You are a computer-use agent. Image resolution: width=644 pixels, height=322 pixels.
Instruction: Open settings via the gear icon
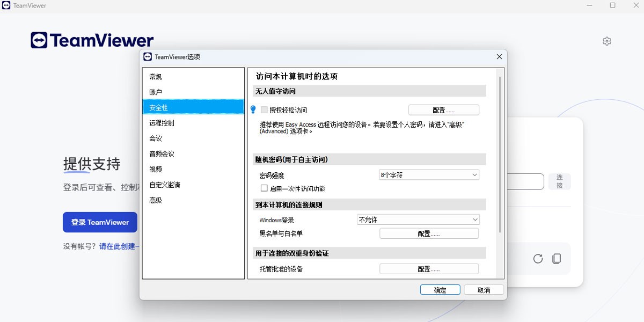606,41
